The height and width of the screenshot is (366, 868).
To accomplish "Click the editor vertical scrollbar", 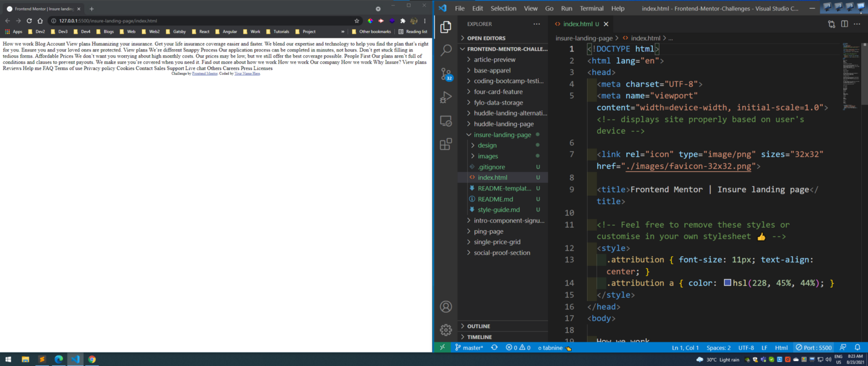I will (x=864, y=73).
